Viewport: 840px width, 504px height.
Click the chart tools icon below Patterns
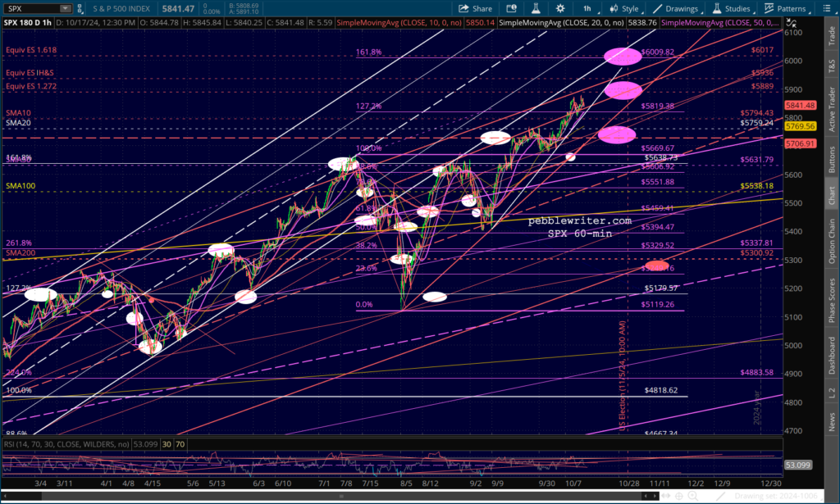point(792,23)
